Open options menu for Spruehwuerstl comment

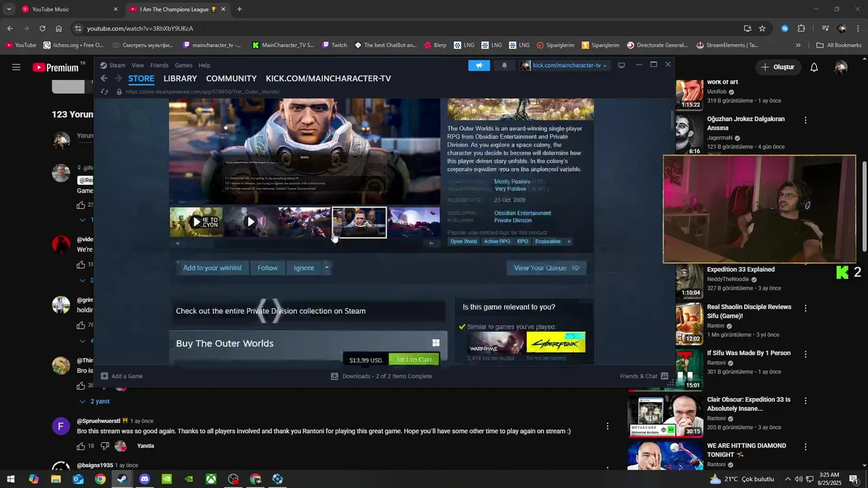608,426
